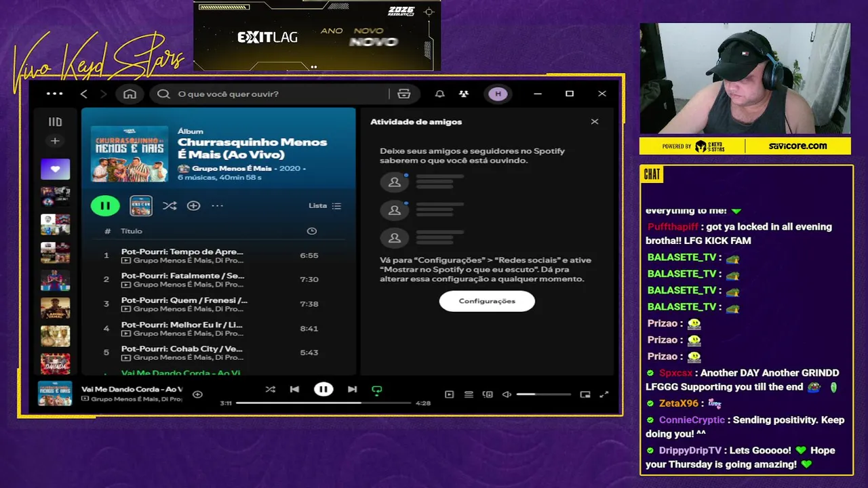Click chat username 'ZetaX96'
Image resolution: width=868 pixels, height=488 pixels.
[x=679, y=403]
